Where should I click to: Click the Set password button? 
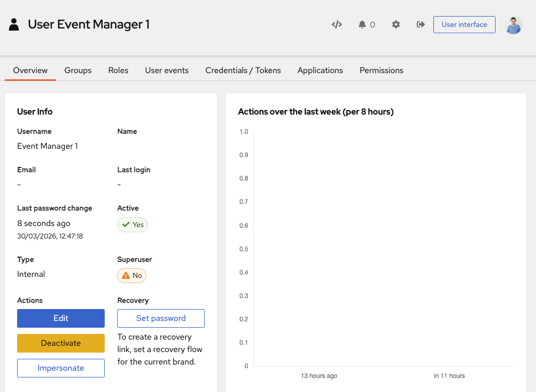tap(161, 318)
